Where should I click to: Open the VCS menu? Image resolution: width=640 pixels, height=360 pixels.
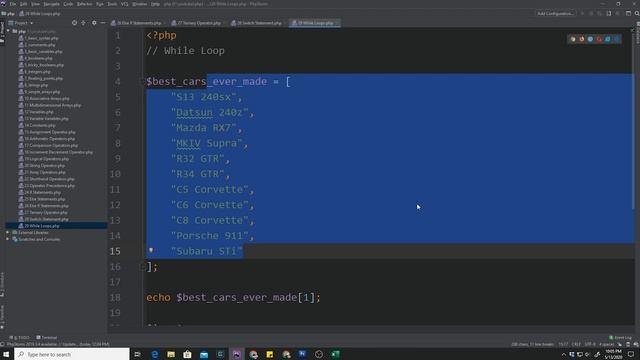pos(124,4)
